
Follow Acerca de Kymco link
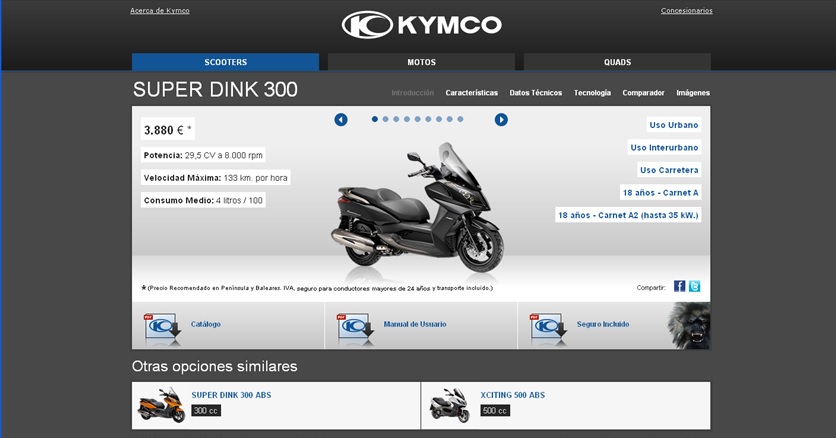click(x=160, y=11)
